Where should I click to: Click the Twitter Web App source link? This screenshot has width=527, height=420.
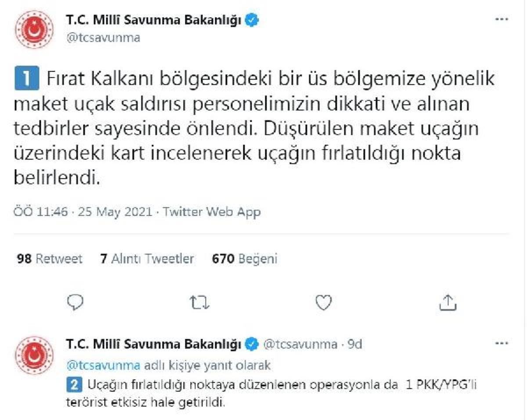tap(212, 212)
